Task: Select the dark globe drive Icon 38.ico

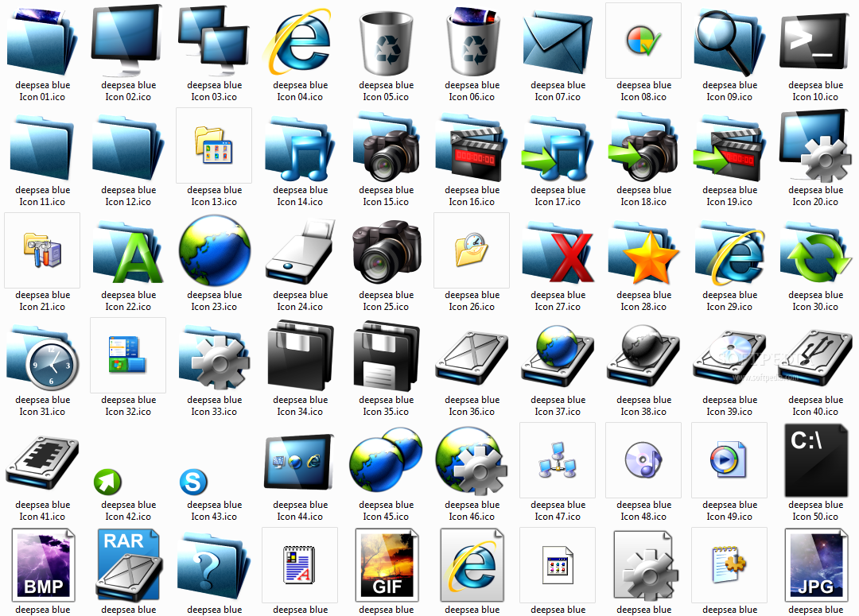Action: tap(643, 356)
